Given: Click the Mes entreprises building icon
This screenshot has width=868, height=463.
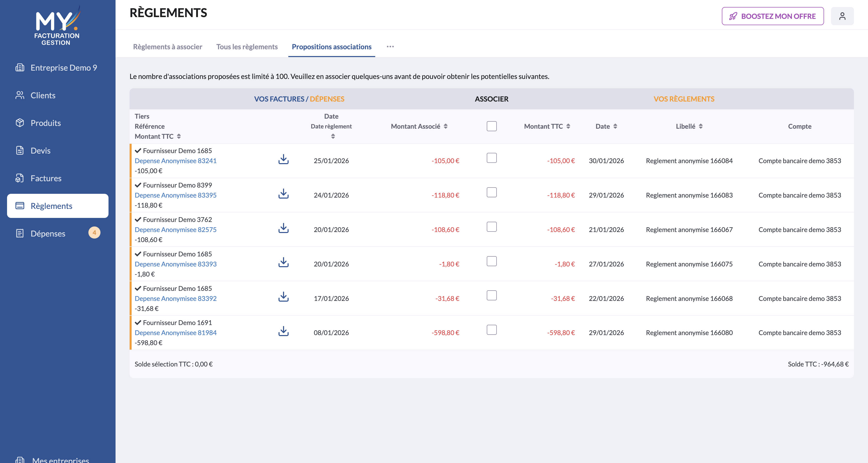Looking at the screenshot, I should pos(20,460).
